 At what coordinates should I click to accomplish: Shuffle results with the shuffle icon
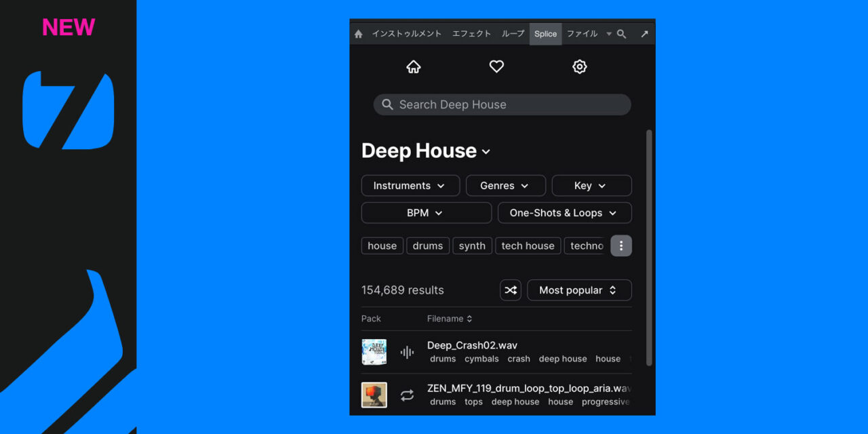[x=511, y=290]
